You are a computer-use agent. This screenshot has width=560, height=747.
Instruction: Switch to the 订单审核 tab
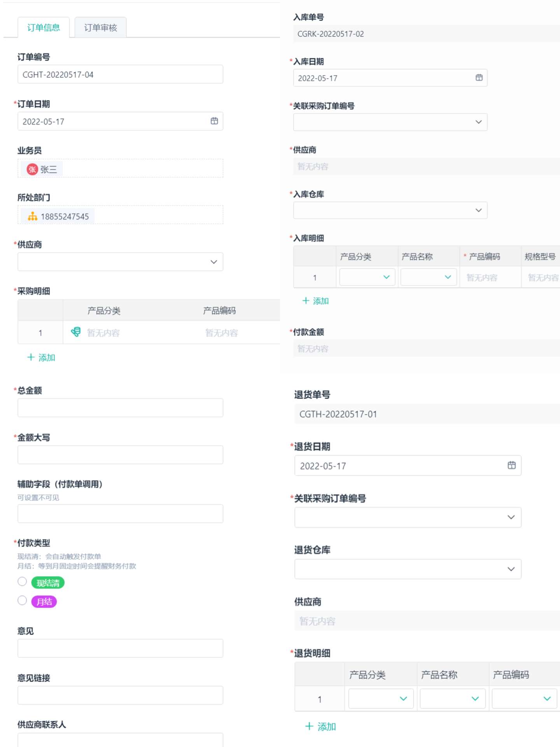pos(100,28)
